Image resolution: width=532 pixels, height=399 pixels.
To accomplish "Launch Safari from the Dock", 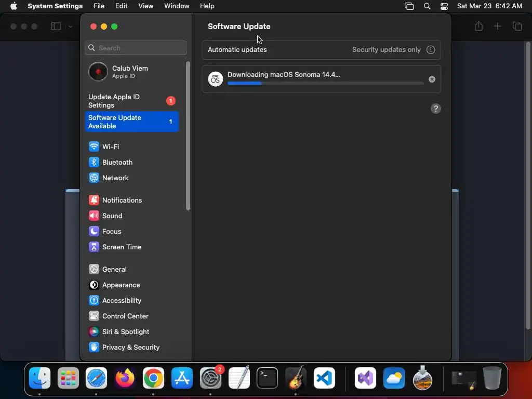I will click(x=96, y=378).
